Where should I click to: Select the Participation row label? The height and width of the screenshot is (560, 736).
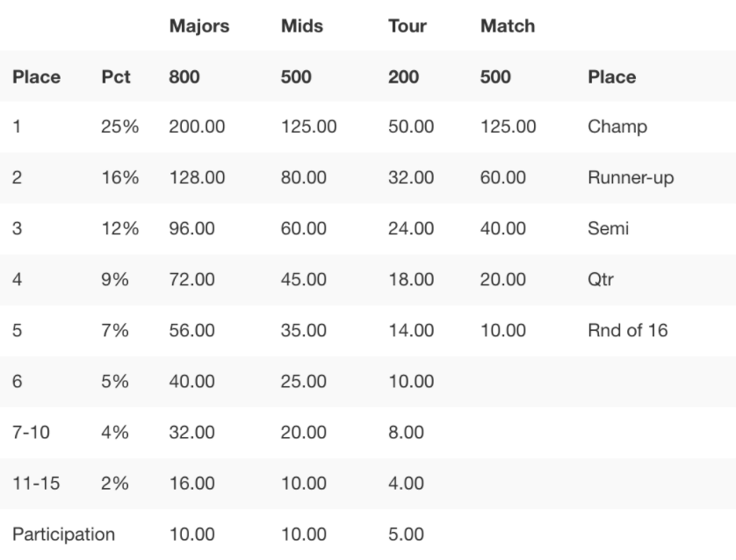[63, 535]
